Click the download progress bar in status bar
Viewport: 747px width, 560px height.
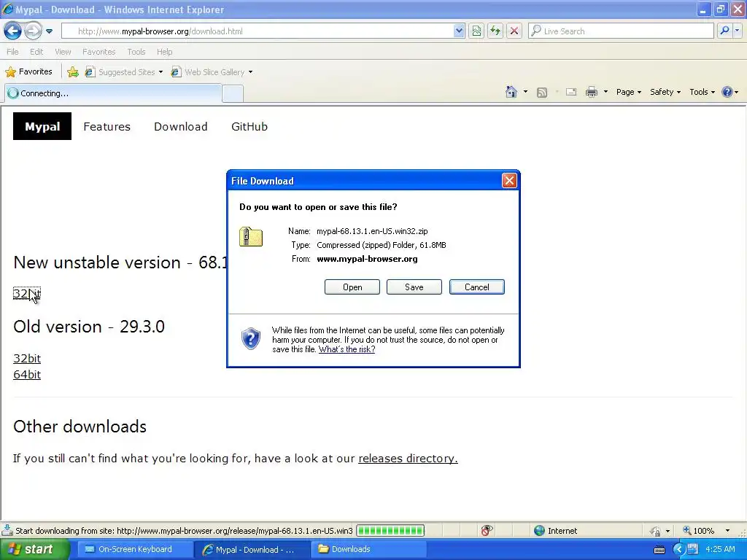[x=390, y=531]
